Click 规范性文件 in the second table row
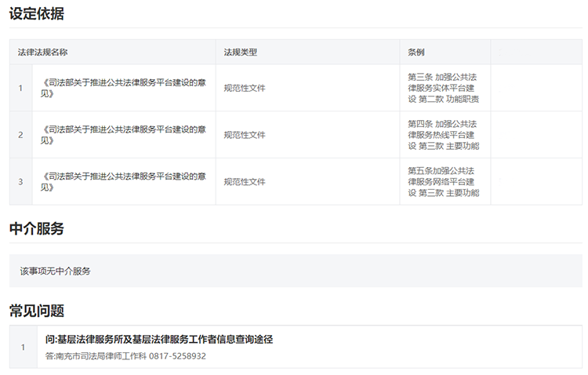 pyautogui.click(x=245, y=135)
